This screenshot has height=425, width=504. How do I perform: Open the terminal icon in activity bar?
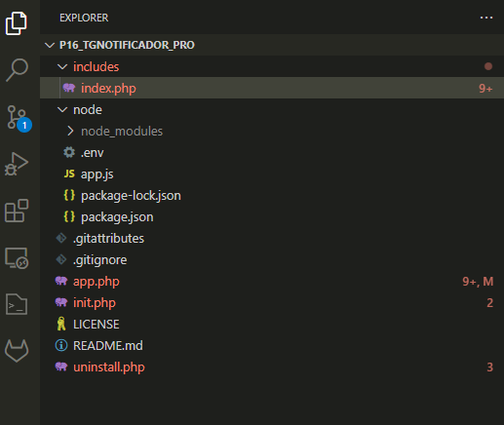pyautogui.click(x=17, y=304)
